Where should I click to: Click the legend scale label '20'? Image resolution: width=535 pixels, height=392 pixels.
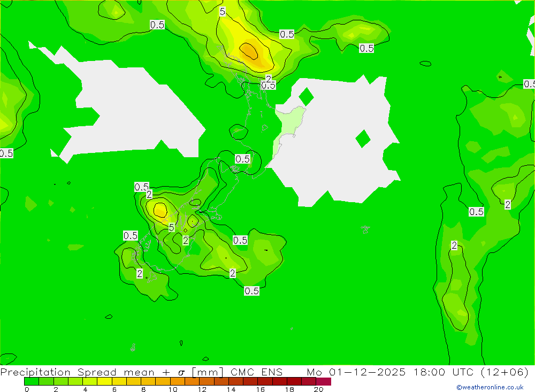tap(319, 389)
